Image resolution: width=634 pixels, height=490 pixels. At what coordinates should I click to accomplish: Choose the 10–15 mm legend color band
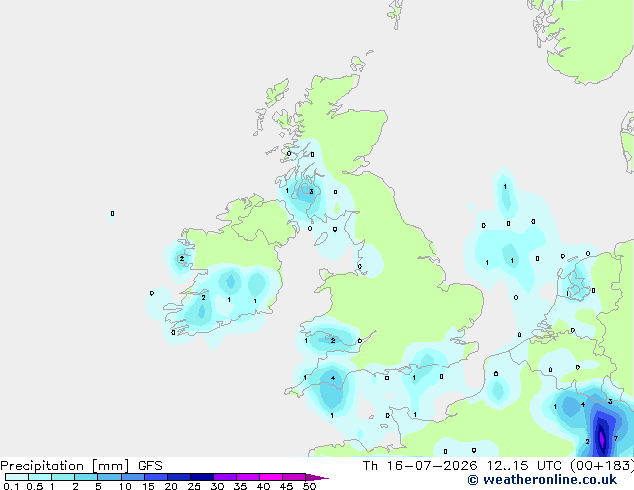132,477
